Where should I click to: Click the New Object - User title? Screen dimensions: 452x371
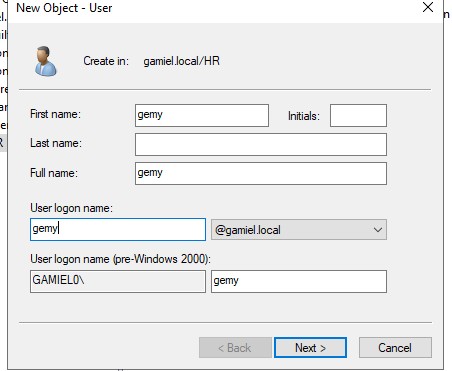click(x=64, y=8)
